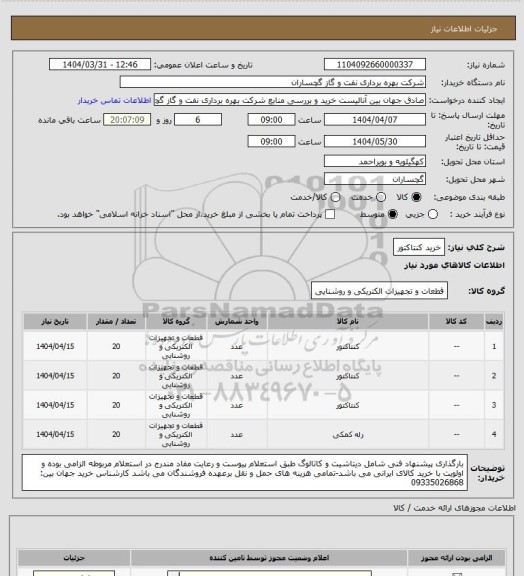
Task: Click the delivery city field گچساران
Action: (x=375, y=179)
